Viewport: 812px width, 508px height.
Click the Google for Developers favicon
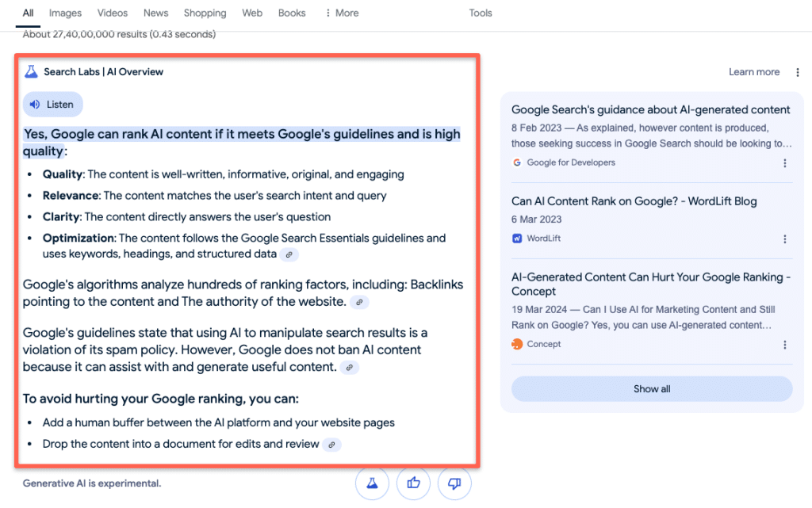[x=515, y=162]
